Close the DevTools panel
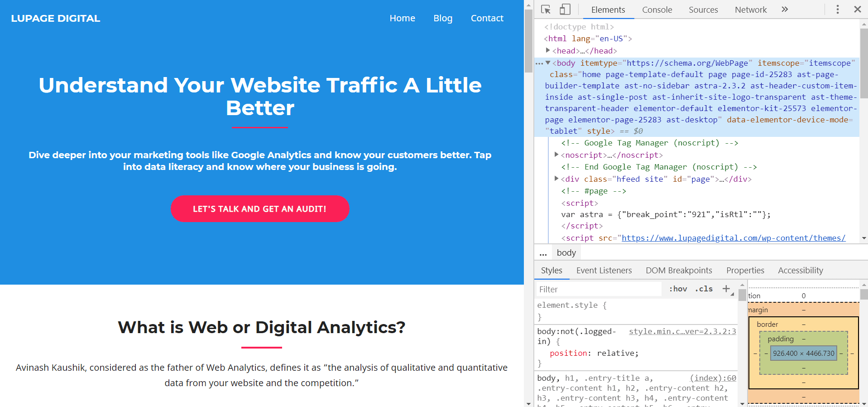The width and height of the screenshot is (868, 407). [858, 10]
